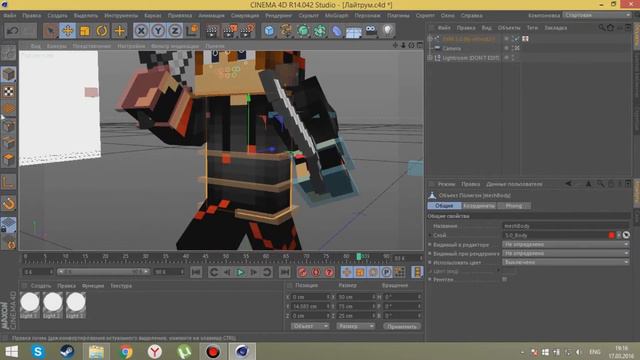Click the Применить apply button

[402, 326]
